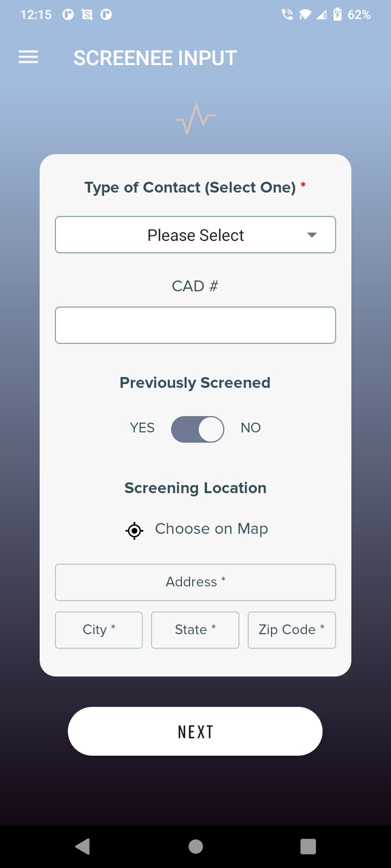
Task: Tap the battery status icon
Action: click(337, 15)
